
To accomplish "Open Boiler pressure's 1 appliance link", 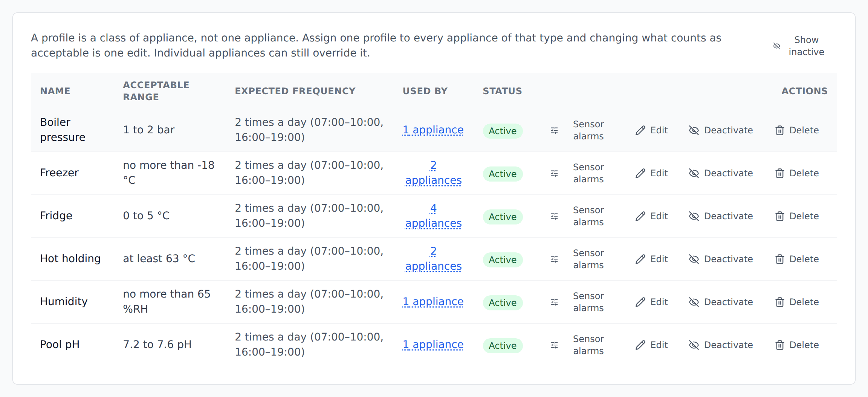I will 433,130.
